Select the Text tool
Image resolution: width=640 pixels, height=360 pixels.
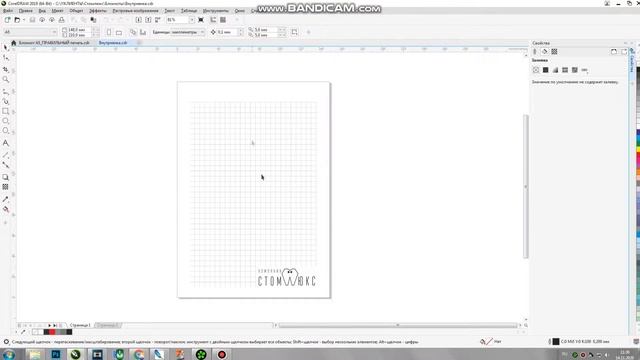pos(6,143)
